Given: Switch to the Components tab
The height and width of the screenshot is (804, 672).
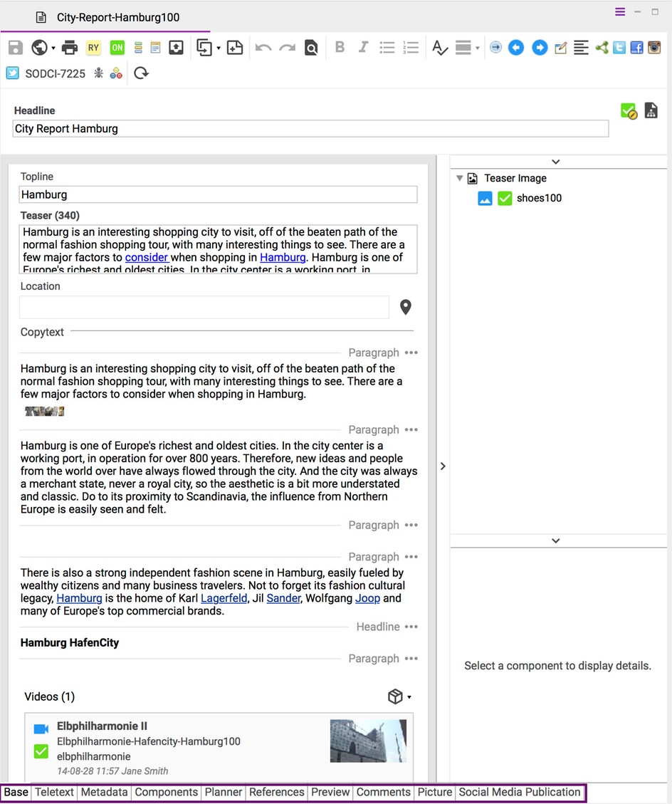Looking at the screenshot, I should (166, 792).
